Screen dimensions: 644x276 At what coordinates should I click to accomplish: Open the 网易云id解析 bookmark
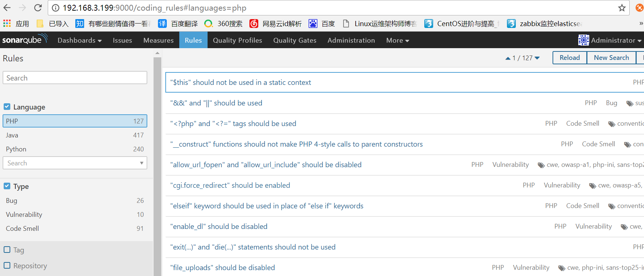(276, 24)
